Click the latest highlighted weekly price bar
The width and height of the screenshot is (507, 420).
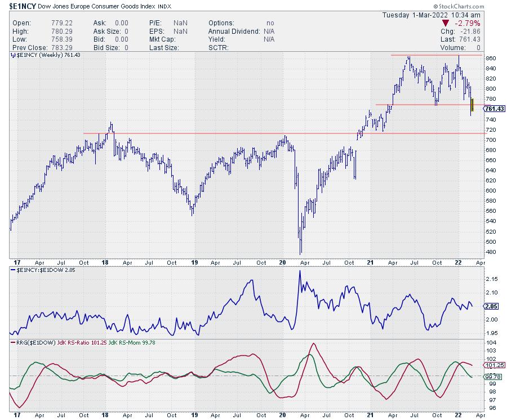click(472, 105)
